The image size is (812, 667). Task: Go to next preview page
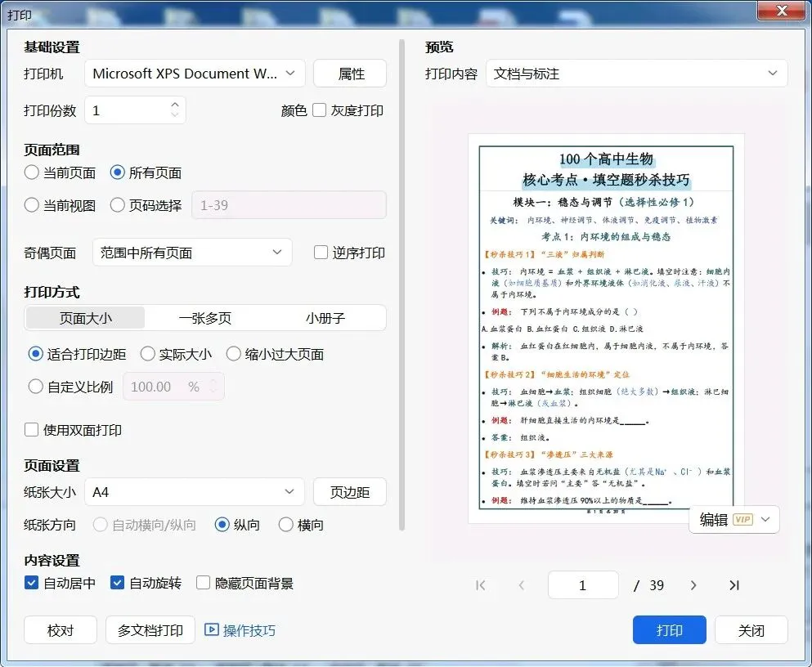[693, 585]
